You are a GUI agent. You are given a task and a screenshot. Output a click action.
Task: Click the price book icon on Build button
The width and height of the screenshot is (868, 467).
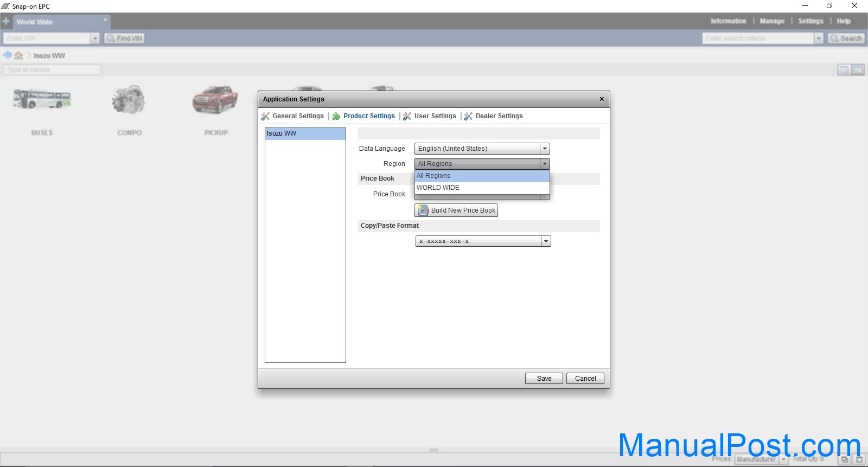[x=423, y=210]
